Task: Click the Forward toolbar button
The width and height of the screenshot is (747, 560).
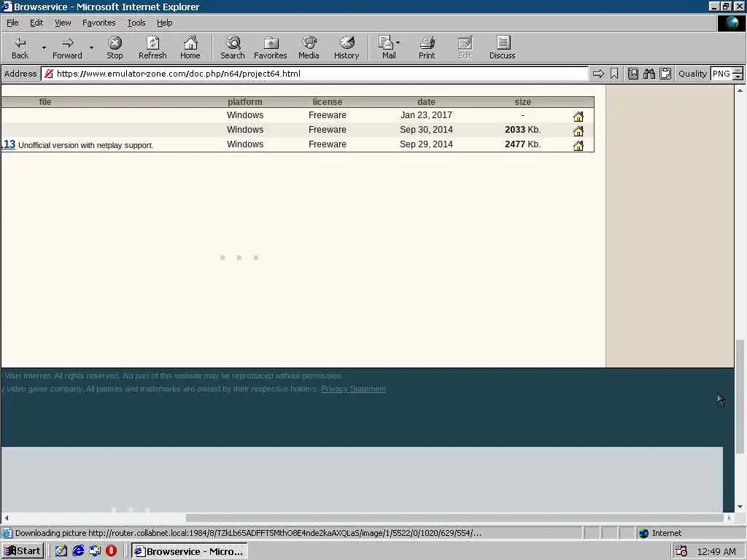Action: point(67,47)
